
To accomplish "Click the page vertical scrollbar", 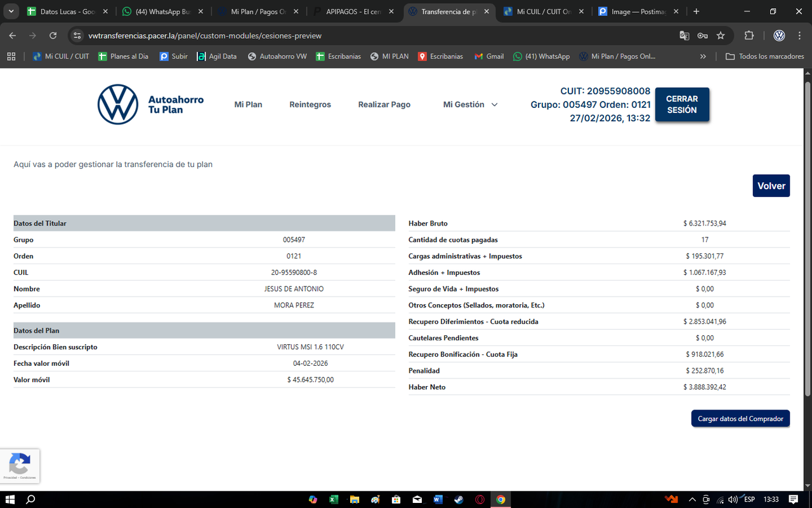I will 808,240.
